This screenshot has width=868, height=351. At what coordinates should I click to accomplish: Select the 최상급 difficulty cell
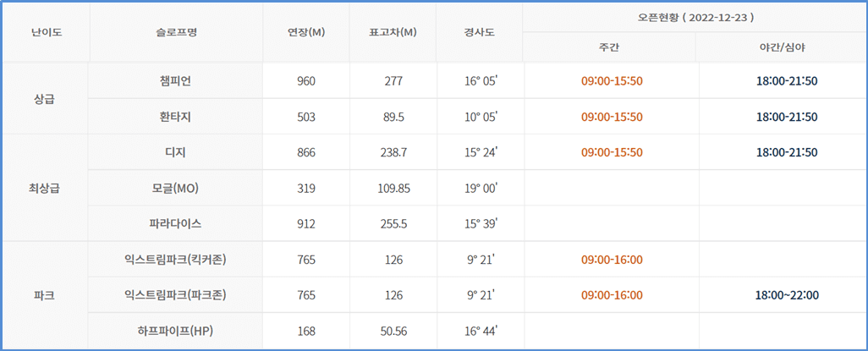(x=44, y=189)
